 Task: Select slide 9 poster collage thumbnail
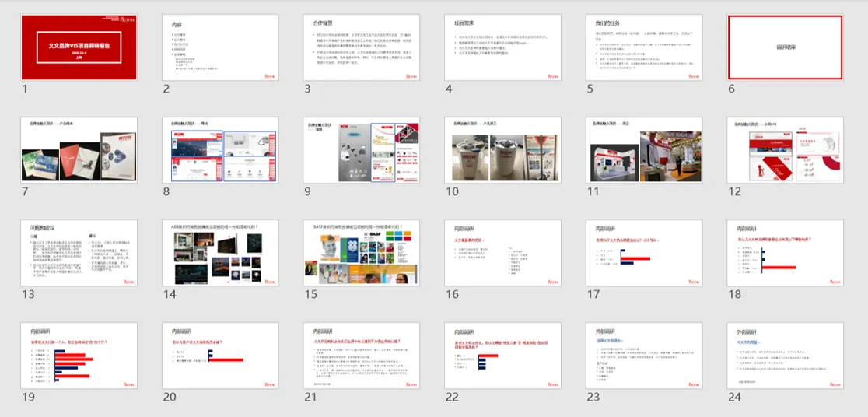coord(362,150)
